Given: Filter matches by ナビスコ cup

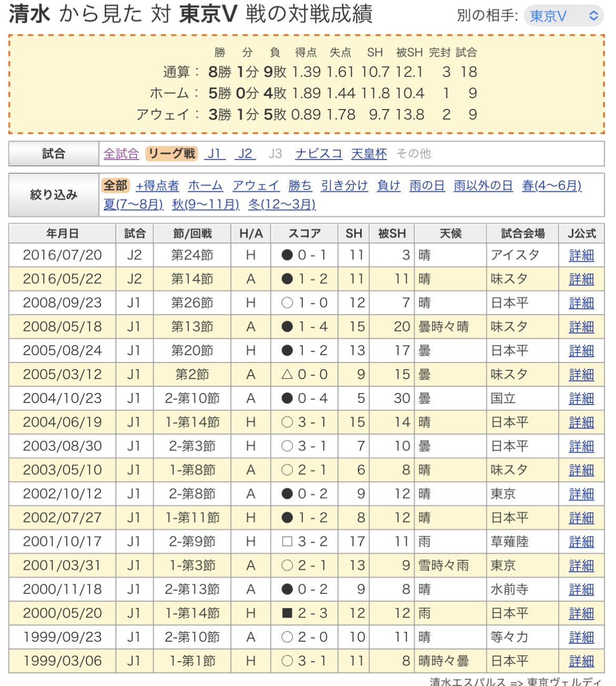Looking at the screenshot, I should click(x=319, y=153).
